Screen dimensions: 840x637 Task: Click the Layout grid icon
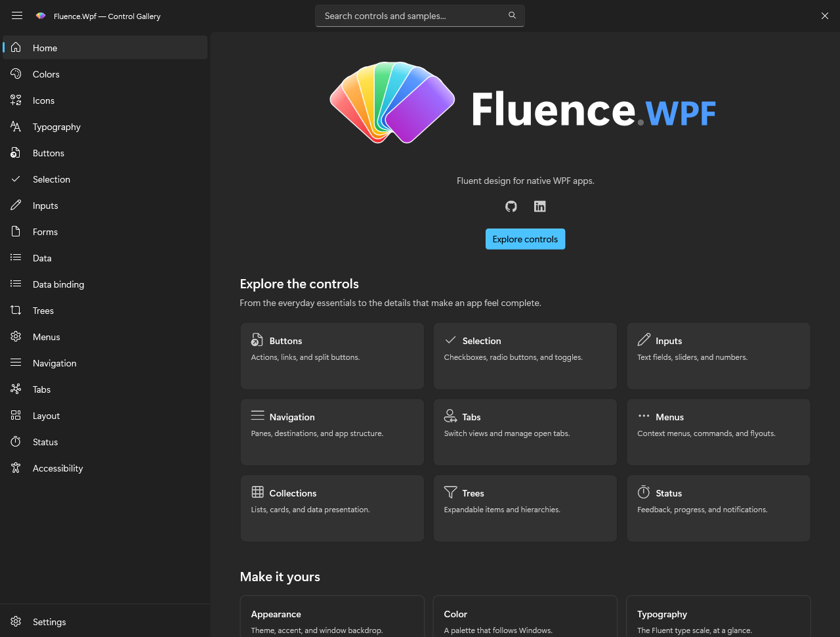pyautogui.click(x=16, y=415)
